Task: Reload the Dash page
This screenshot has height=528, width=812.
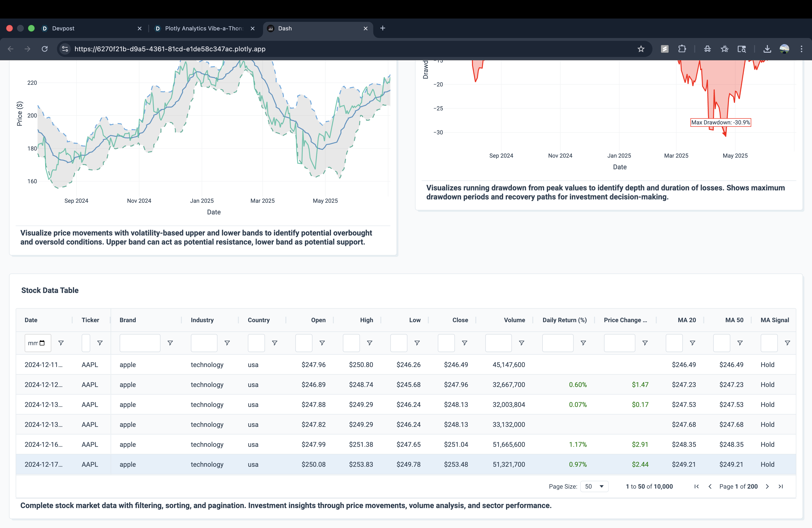Action: [x=45, y=49]
